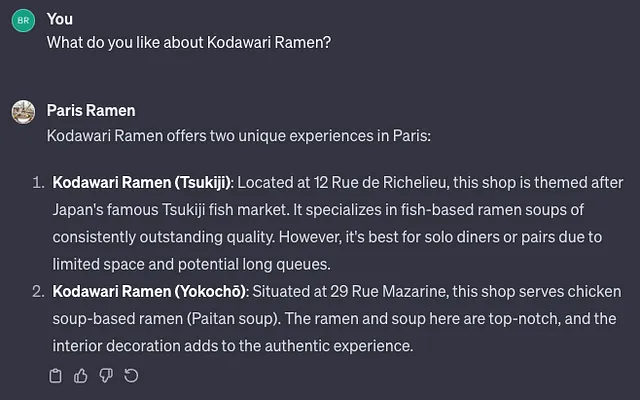The height and width of the screenshot is (400, 640).
Task: Select the "You" sender label
Action: click(x=60, y=19)
